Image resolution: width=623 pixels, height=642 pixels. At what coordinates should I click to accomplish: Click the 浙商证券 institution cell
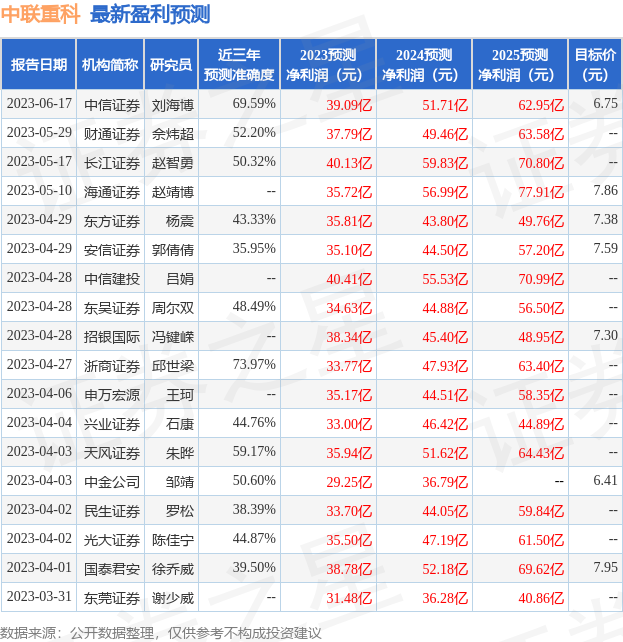pos(112,366)
